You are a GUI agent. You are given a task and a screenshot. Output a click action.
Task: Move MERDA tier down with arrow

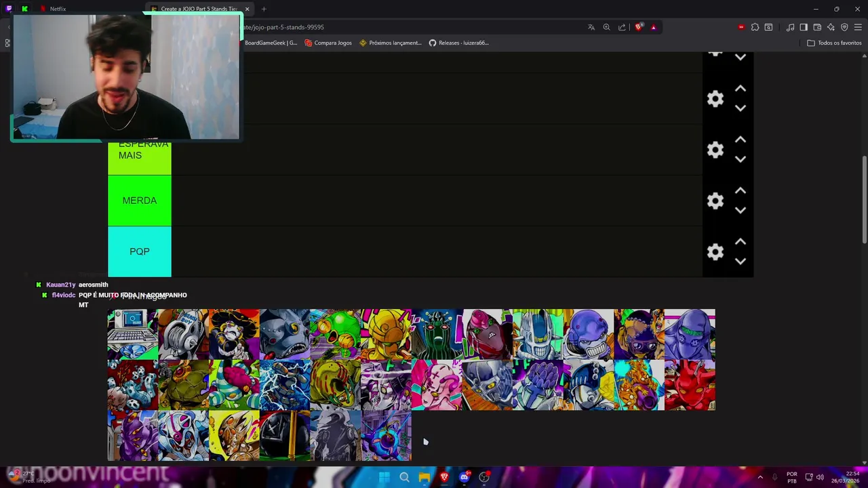pyautogui.click(x=741, y=210)
